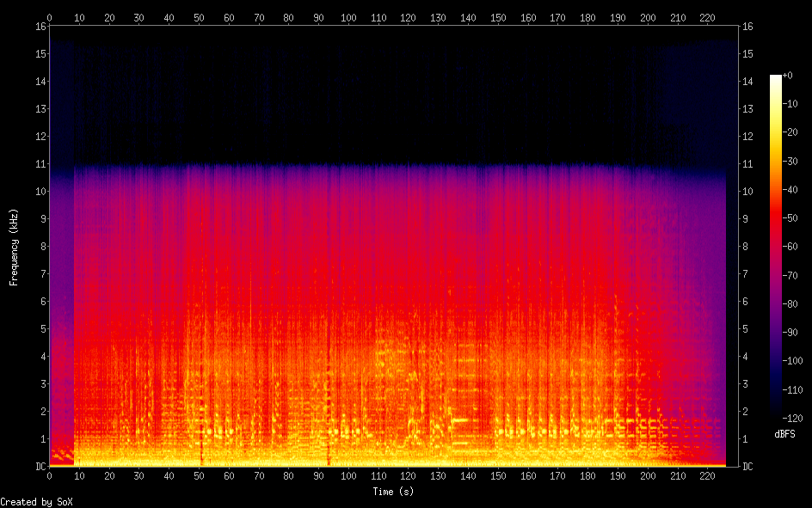Click the "dBFS" legend unit label
The height and width of the screenshot is (508, 812).
click(784, 434)
